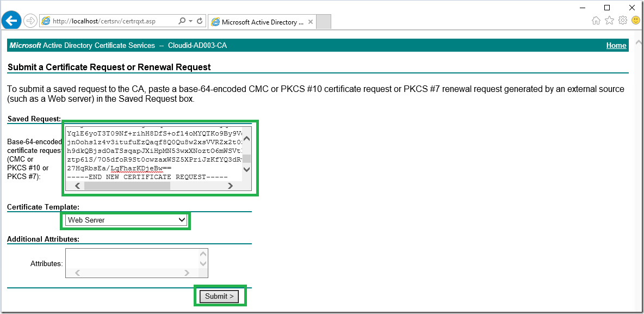Go back with the browser Back arrow

pyautogui.click(x=11, y=21)
